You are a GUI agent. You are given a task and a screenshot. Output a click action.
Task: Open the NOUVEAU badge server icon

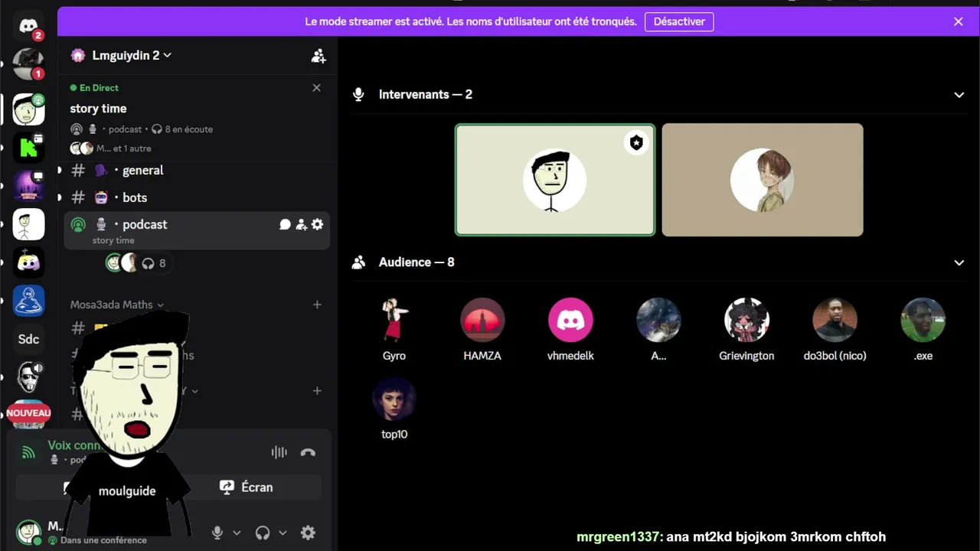28,413
